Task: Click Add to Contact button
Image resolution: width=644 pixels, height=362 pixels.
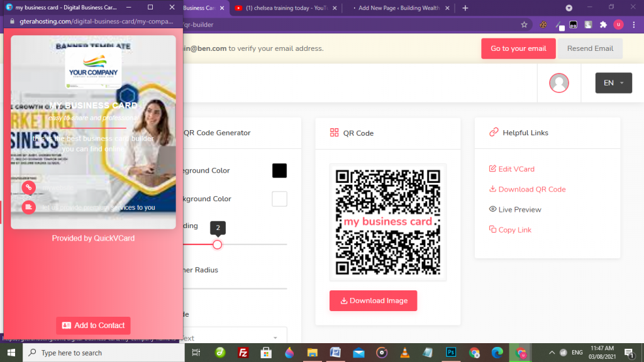Action: coord(93,325)
